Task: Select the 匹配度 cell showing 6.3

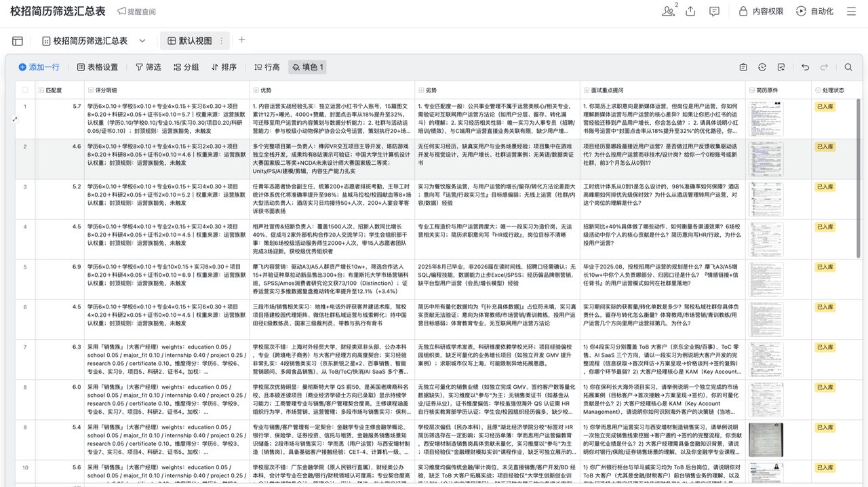Action: pos(60,359)
